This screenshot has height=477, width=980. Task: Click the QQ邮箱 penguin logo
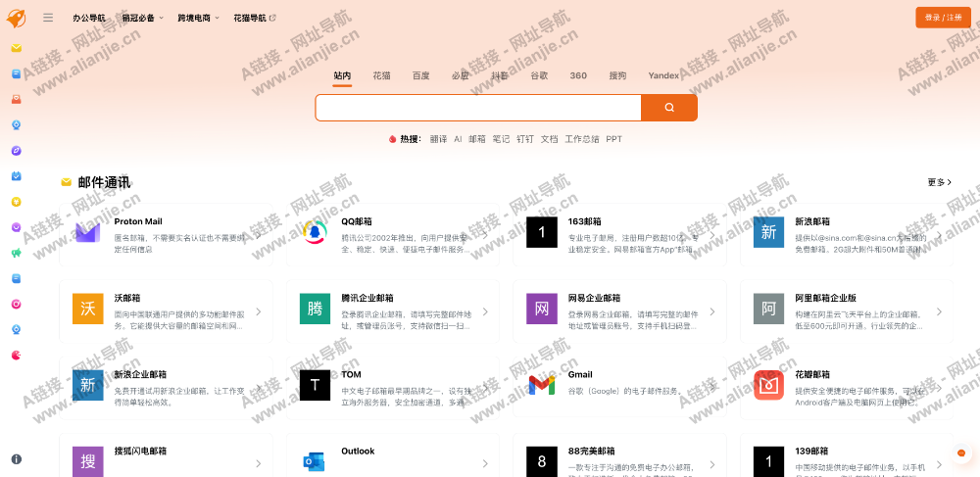coord(315,232)
